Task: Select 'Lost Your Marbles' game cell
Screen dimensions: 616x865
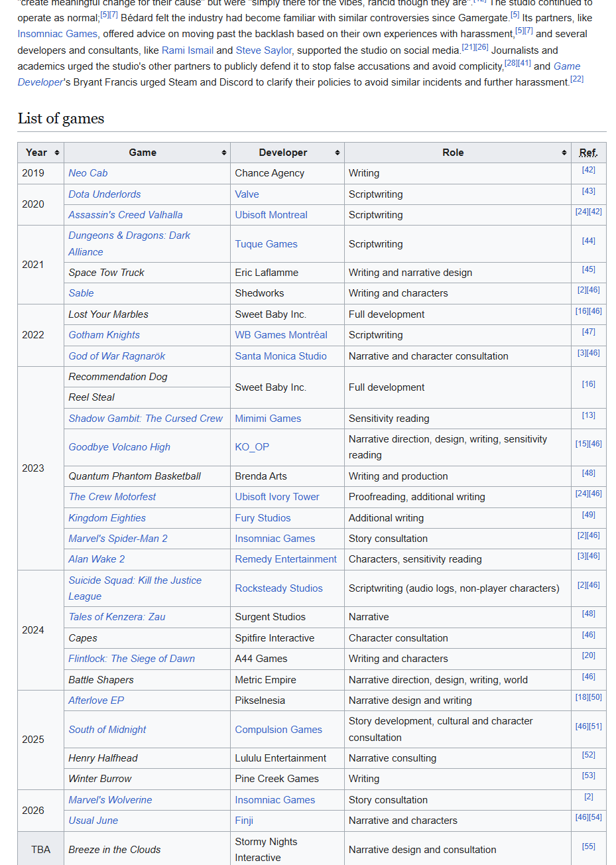Action: tap(147, 314)
